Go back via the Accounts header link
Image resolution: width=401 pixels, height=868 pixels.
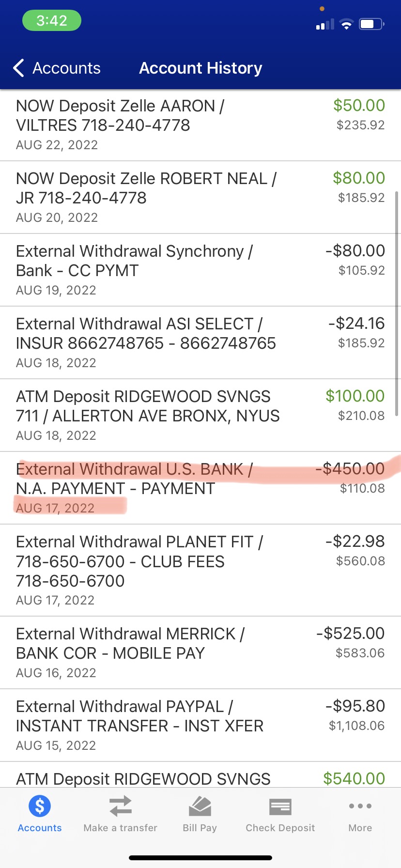pos(66,68)
